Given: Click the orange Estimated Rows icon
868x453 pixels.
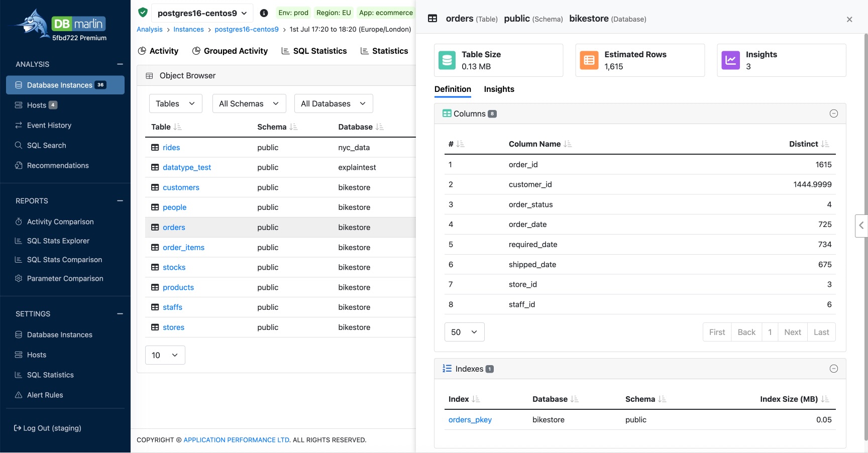Looking at the screenshot, I should coord(589,60).
